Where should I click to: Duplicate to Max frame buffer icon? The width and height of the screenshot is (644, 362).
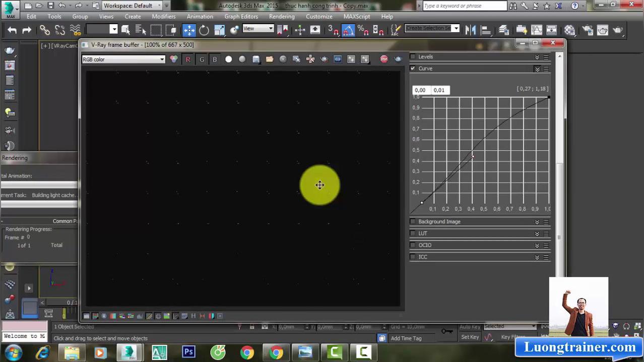click(x=296, y=59)
